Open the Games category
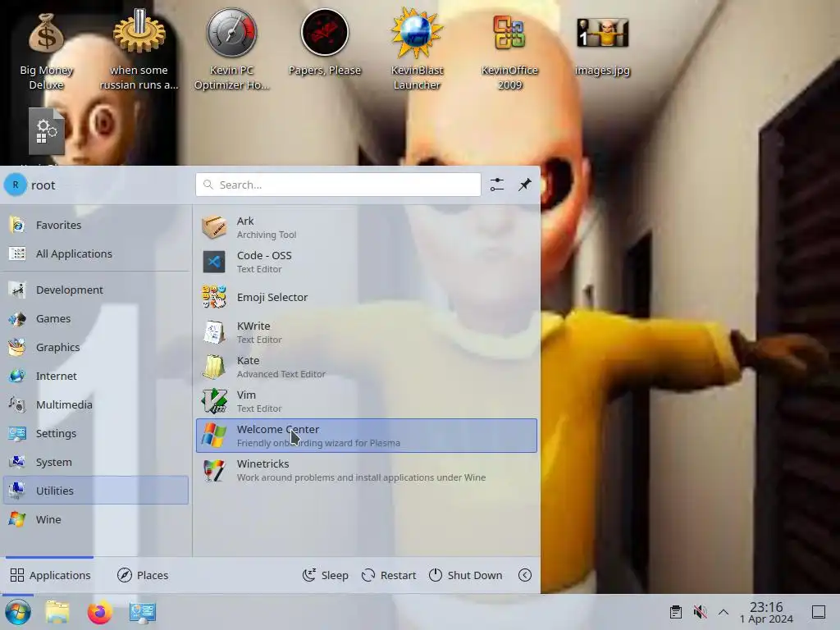 [x=96, y=319]
